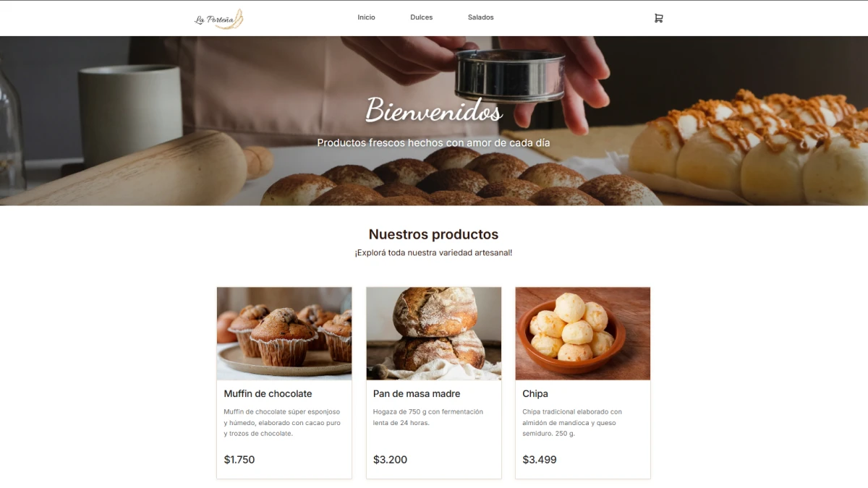Go to Inicio in the navigation
Viewport: 868px width, 488px height.
366,17
